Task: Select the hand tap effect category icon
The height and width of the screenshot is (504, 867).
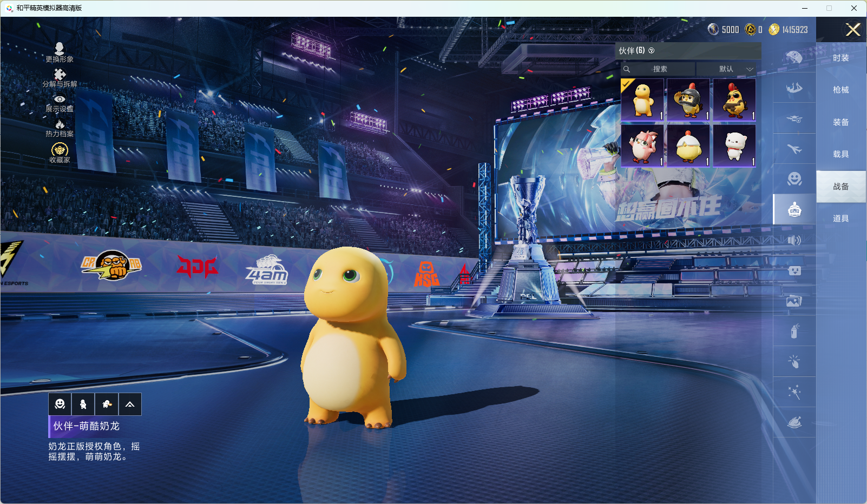Action: (x=794, y=362)
